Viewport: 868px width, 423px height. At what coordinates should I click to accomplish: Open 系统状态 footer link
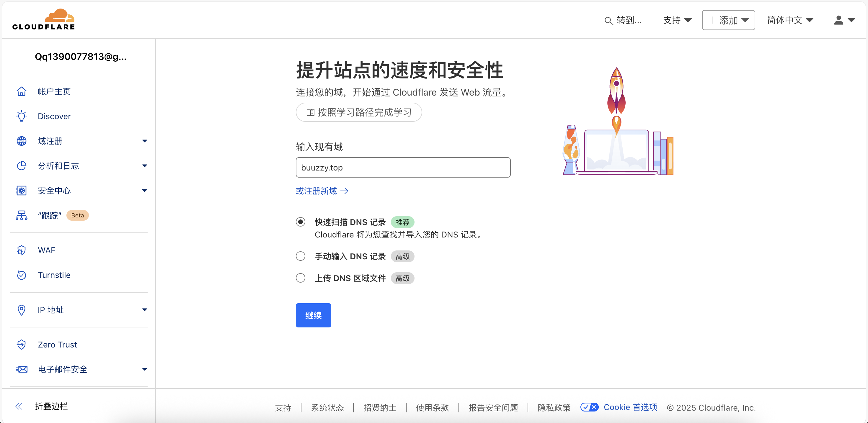(327, 407)
